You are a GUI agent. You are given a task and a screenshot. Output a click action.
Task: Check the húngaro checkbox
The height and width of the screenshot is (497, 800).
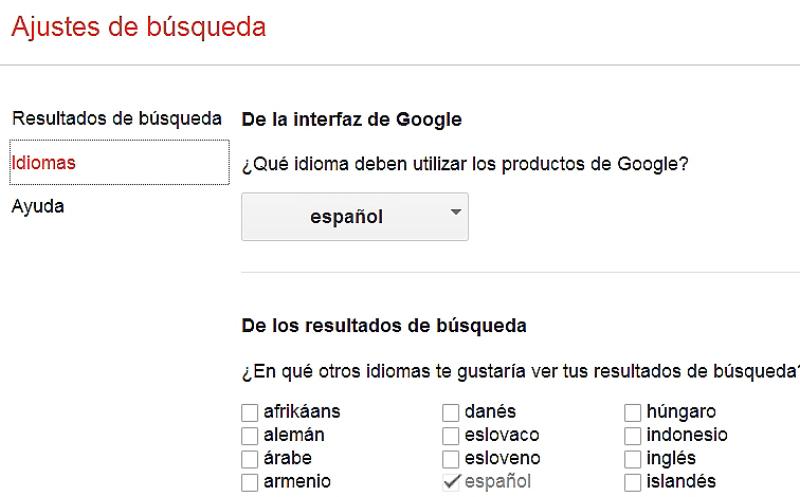point(633,412)
